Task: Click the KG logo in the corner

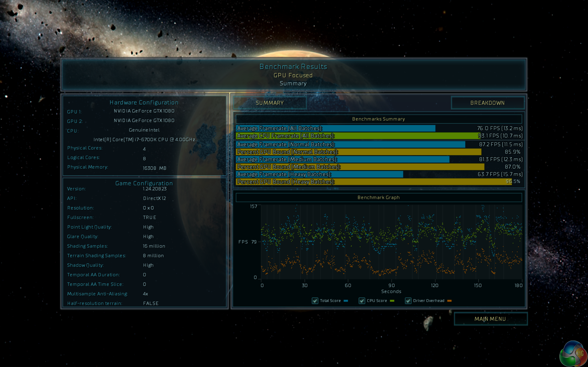Action: tap(574, 354)
